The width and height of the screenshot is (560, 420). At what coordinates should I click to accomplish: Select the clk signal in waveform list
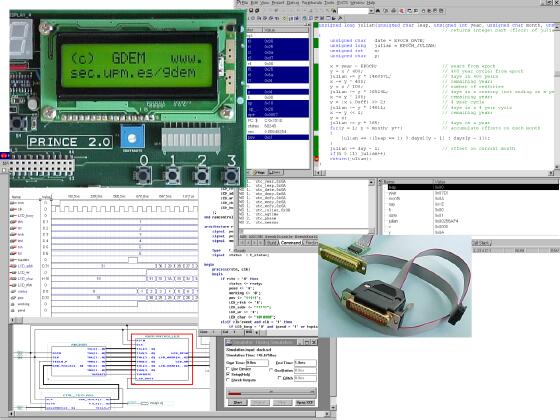[20, 209]
